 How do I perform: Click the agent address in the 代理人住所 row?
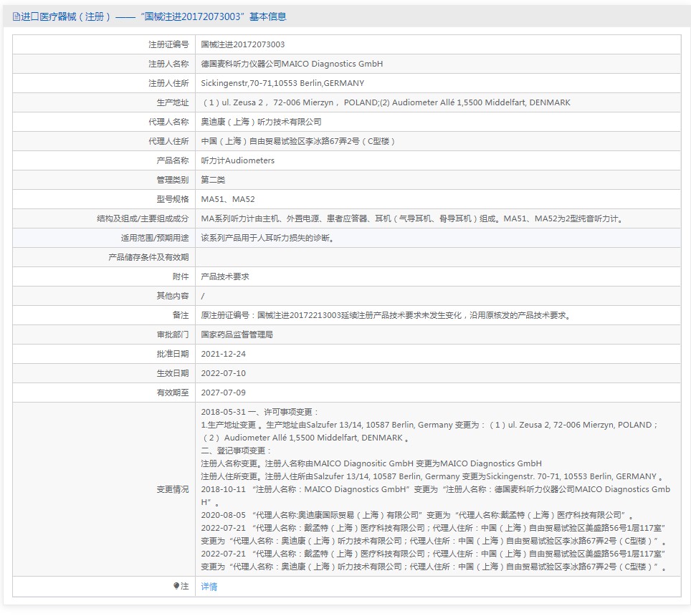coord(298,141)
